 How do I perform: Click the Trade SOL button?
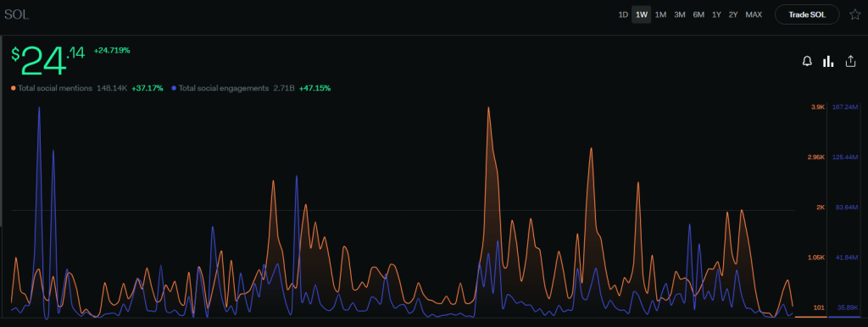pos(807,15)
